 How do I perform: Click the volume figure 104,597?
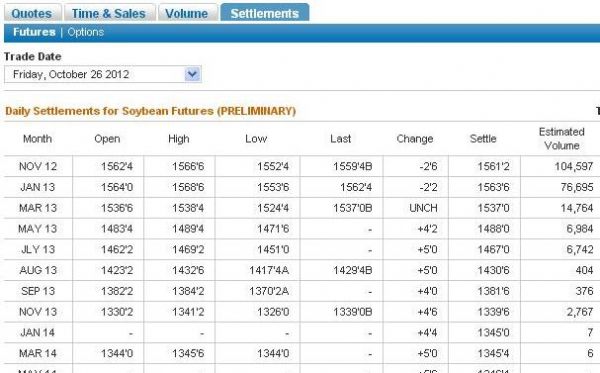(x=574, y=166)
